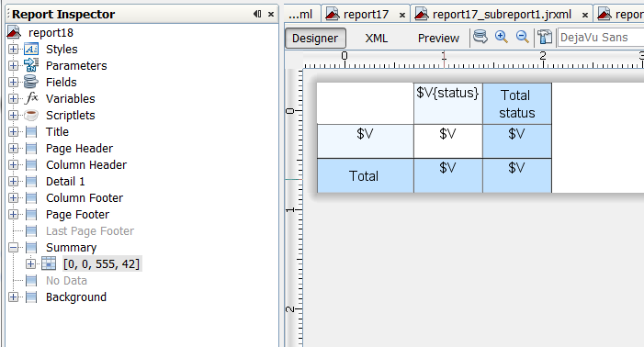Select the Last Page Footer label
The height and width of the screenshot is (347, 644).
[90, 231]
